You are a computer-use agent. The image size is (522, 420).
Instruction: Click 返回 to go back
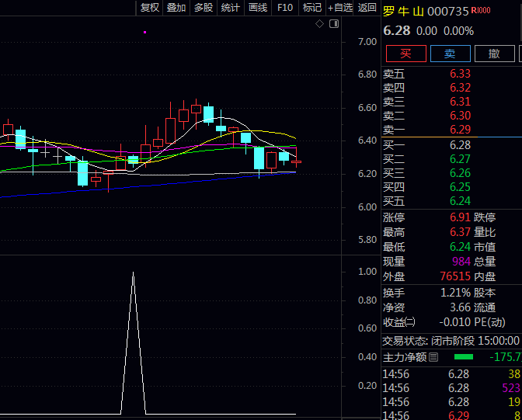[x=367, y=8]
